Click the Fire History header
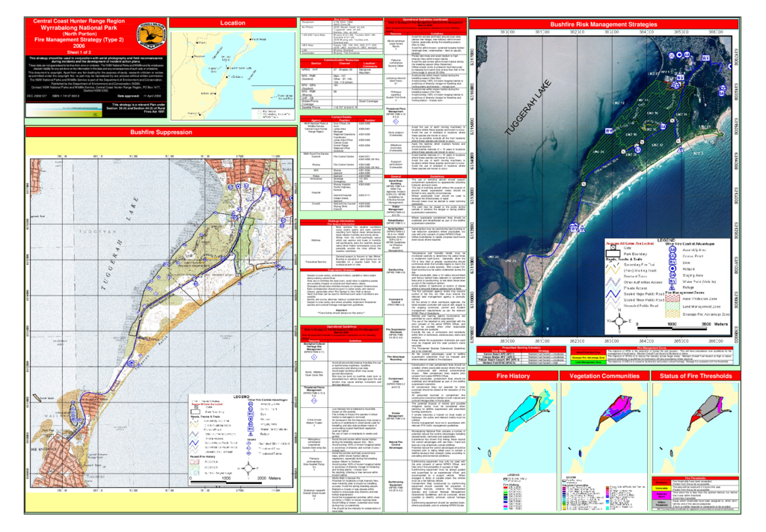 [x=513, y=376]
